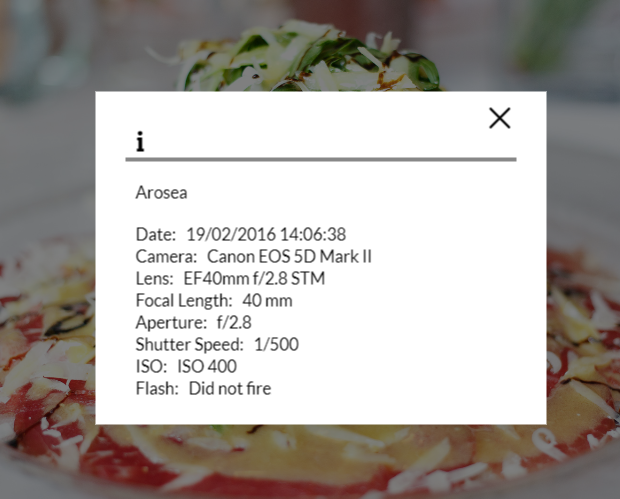Select the 1/500 shutter speed value

point(276,344)
